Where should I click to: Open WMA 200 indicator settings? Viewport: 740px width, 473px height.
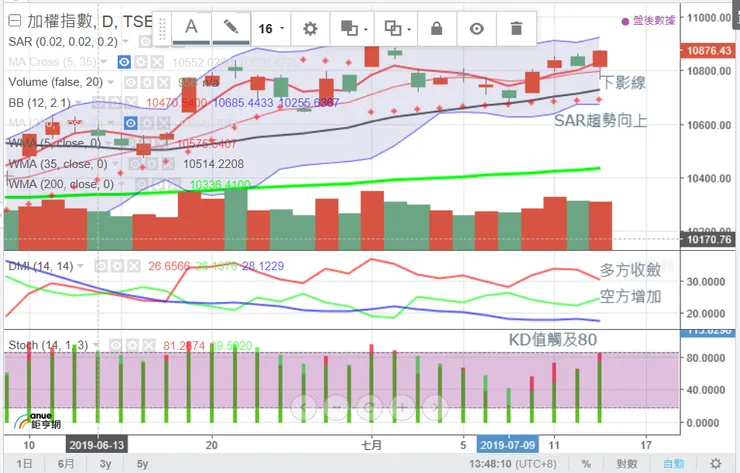158,184
